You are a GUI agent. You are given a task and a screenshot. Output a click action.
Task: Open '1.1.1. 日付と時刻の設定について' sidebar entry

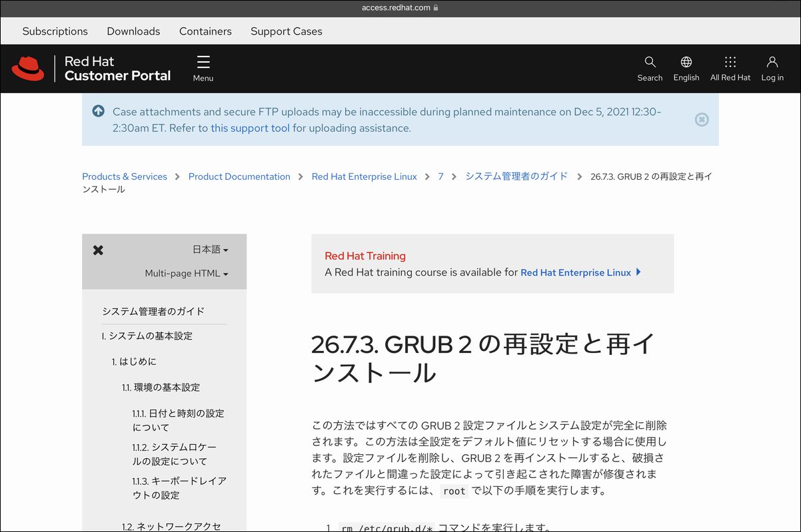179,420
